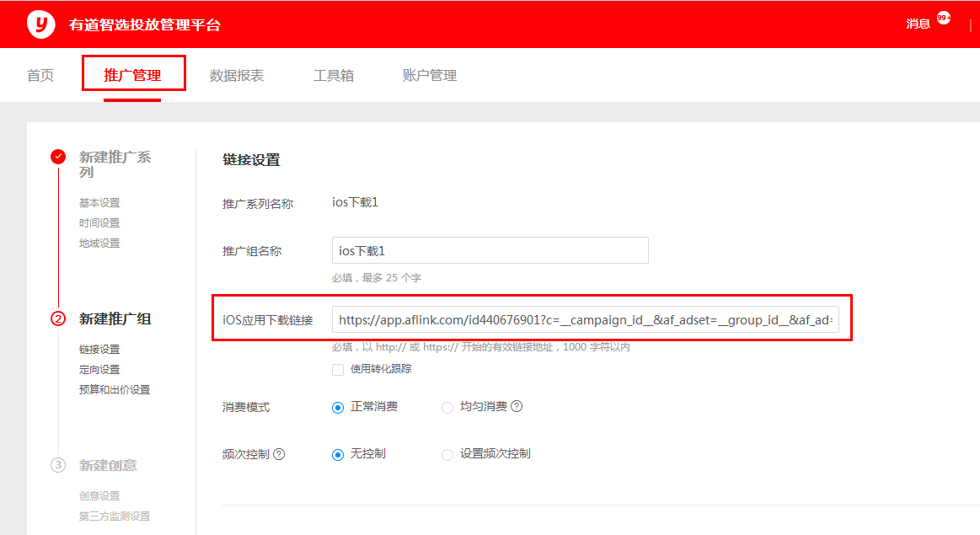This screenshot has width=980, height=535.
Task: Open the 推广管理 tab
Action: pyautogui.click(x=132, y=75)
